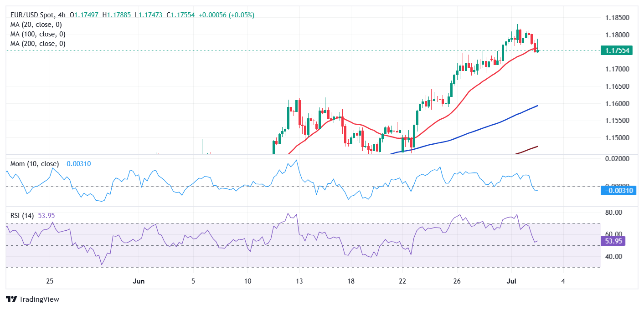The height and width of the screenshot is (309, 644).
Task: Click the 26 date marker on time axis
Action: (457, 281)
